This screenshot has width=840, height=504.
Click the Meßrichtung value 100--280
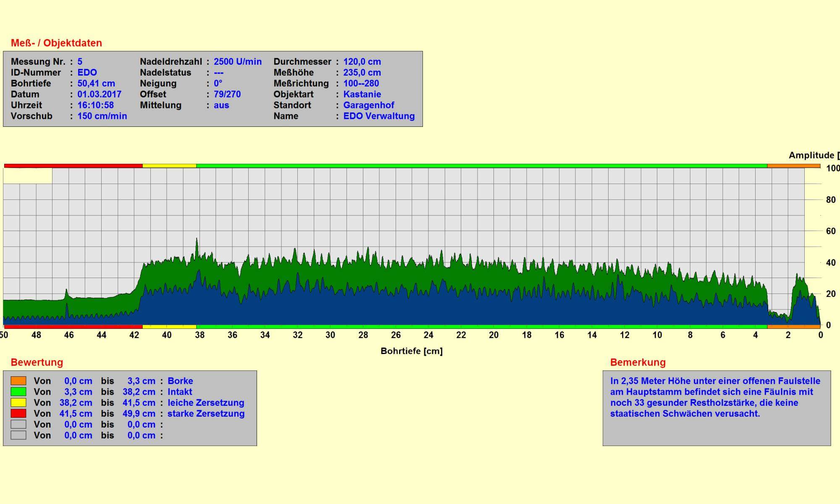pos(361,84)
